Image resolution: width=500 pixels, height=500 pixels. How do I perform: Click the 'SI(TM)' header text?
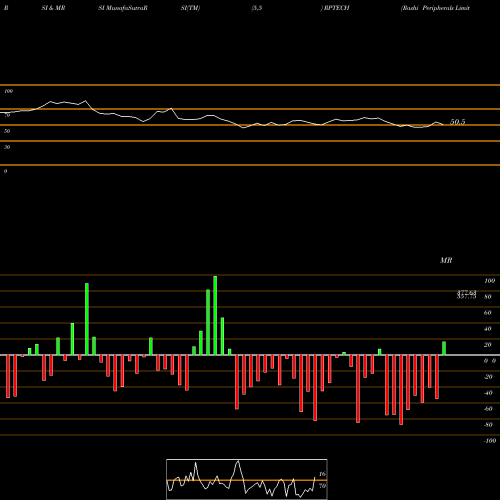[x=190, y=8]
